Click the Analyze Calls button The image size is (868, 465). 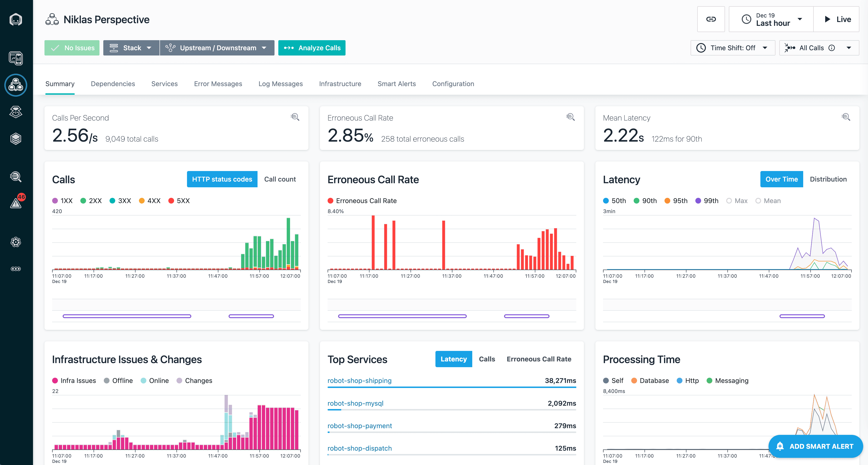312,48
